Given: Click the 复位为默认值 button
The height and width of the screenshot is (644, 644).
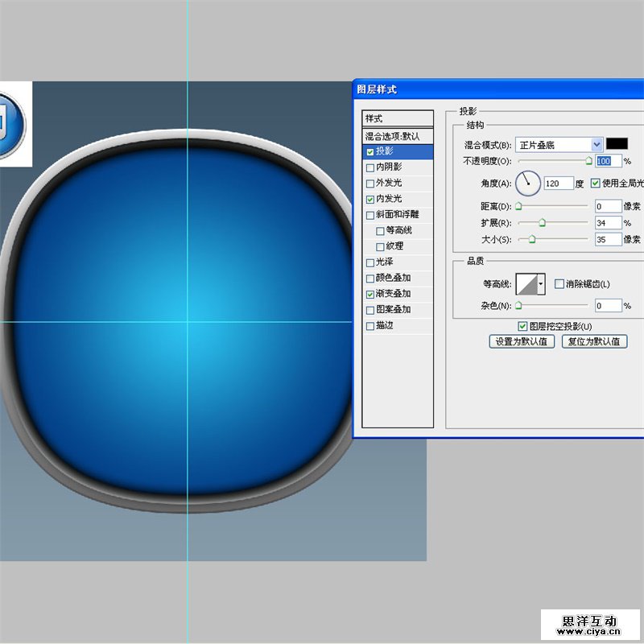Looking at the screenshot, I should (594, 341).
